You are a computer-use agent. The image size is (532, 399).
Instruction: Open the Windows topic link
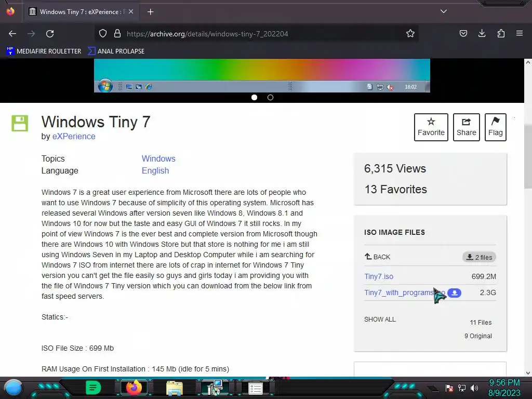pos(158,159)
